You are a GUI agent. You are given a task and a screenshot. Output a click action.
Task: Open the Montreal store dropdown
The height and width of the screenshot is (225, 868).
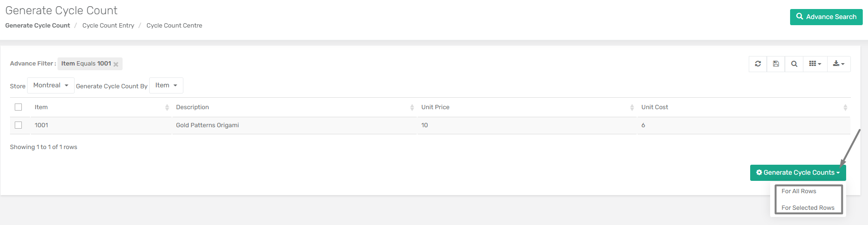tap(51, 85)
